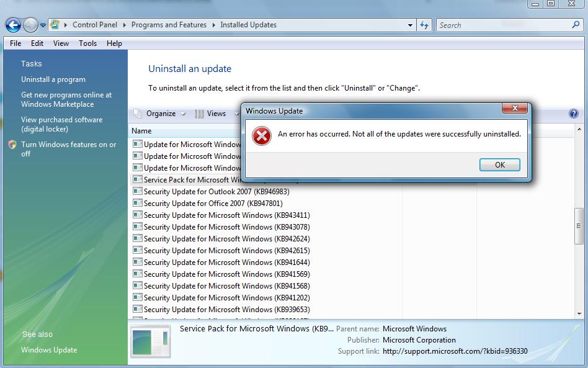Click the search magnifier icon
Screen dimensions: 588x368
[576, 25]
